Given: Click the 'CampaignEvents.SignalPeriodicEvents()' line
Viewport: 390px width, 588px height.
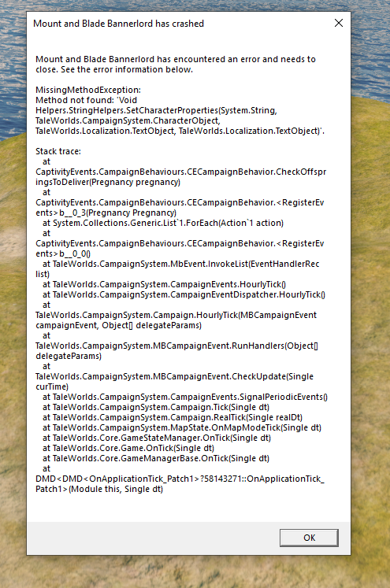Looking at the screenshot, I should pos(185,398).
